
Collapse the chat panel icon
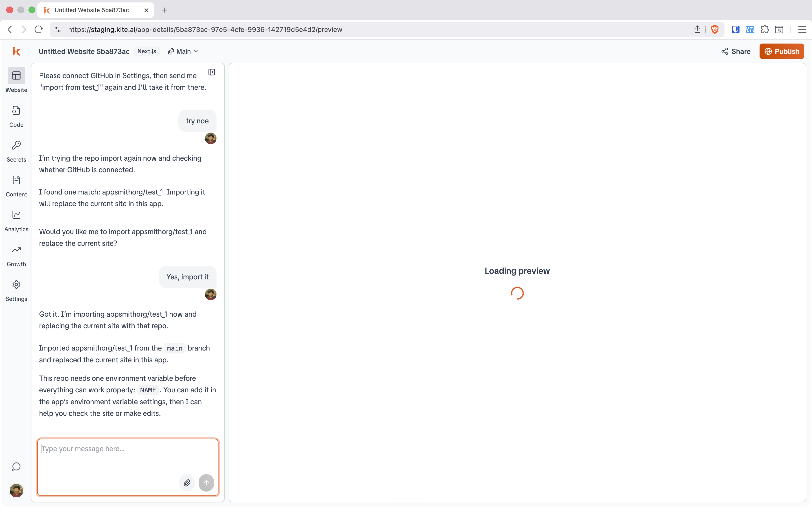click(x=212, y=72)
